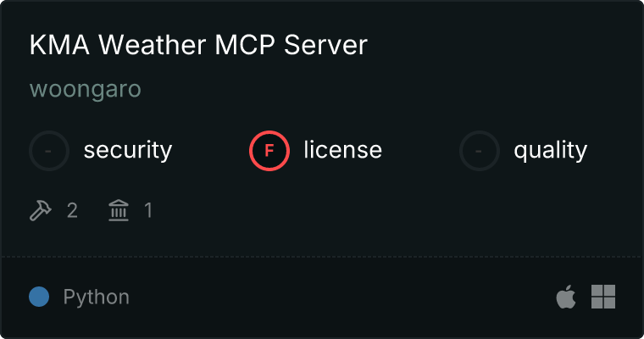644x339 pixels.
Task: Click the Windows platform icon
Action: point(603,297)
